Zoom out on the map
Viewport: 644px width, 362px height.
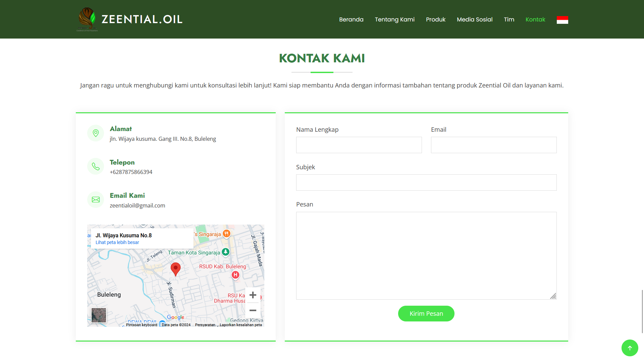tap(253, 310)
